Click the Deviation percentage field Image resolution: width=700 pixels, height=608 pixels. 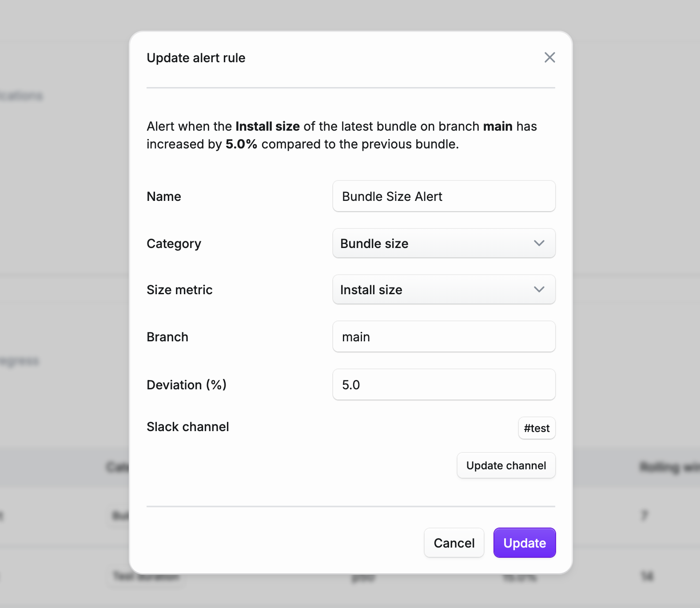point(443,384)
